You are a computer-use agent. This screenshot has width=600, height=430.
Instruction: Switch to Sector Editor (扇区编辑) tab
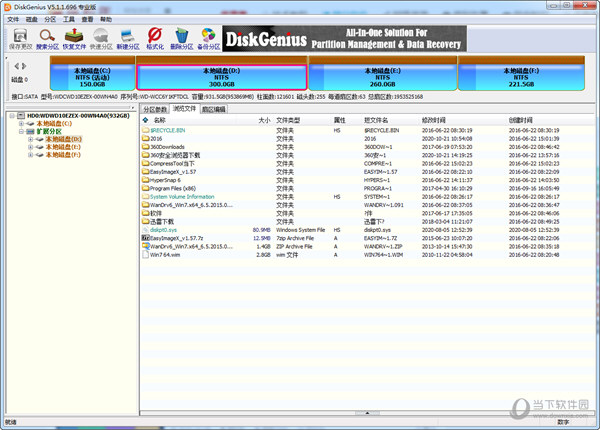[x=214, y=109]
